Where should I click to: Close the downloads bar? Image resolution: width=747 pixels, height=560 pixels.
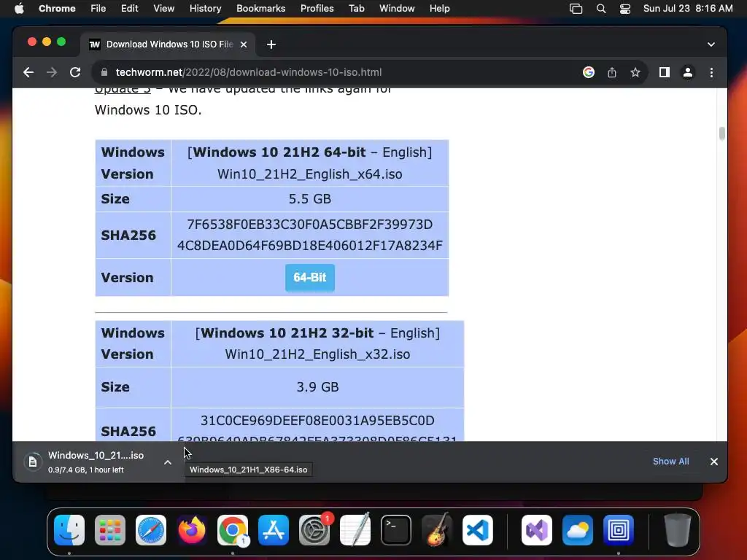click(x=713, y=462)
